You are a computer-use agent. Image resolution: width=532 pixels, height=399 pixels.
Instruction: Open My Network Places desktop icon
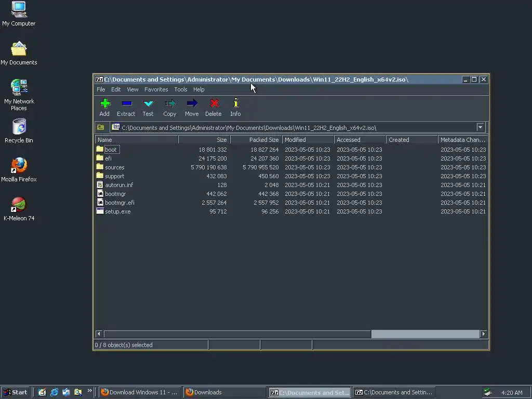pyautogui.click(x=19, y=95)
